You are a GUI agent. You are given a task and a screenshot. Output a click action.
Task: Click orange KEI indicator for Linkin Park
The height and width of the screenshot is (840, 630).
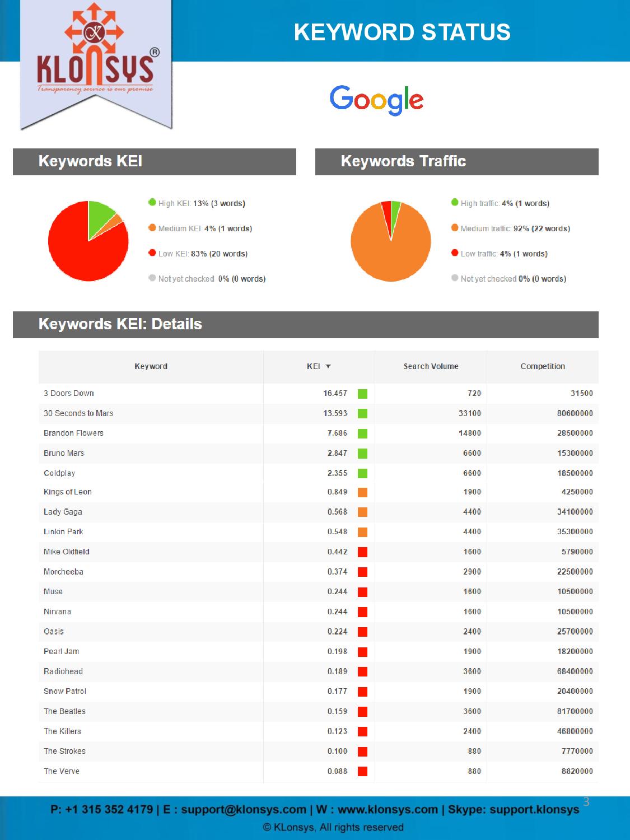point(362,532)
